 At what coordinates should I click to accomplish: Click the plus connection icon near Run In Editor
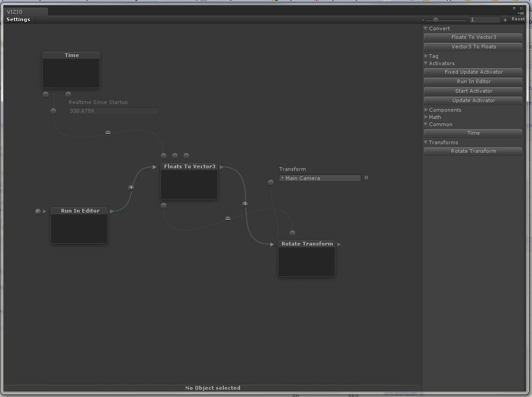(x=131, y=188)
